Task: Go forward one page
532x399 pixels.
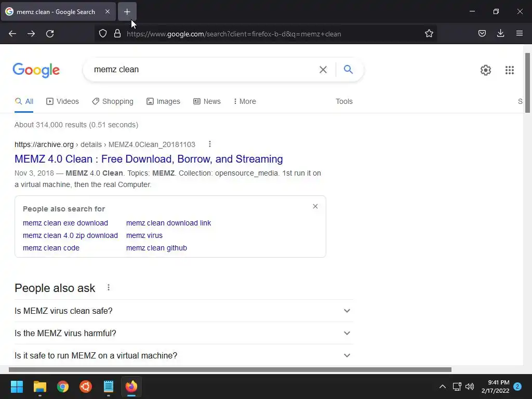Action: tap(31, 34)
